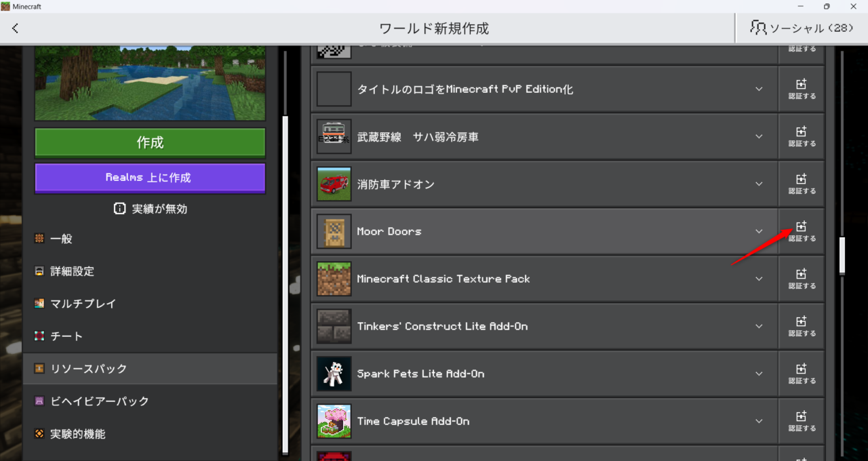Click the Classic Texture Pack grass icon

click(x=334, y=279)
